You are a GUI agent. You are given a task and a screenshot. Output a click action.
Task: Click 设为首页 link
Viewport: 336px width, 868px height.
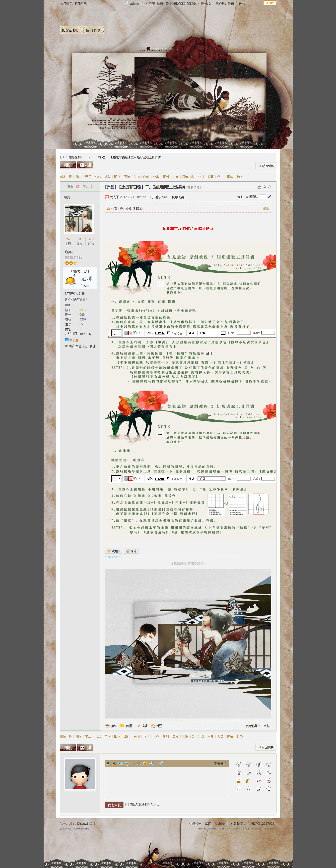pyautogui.click(x=67, y=3)
